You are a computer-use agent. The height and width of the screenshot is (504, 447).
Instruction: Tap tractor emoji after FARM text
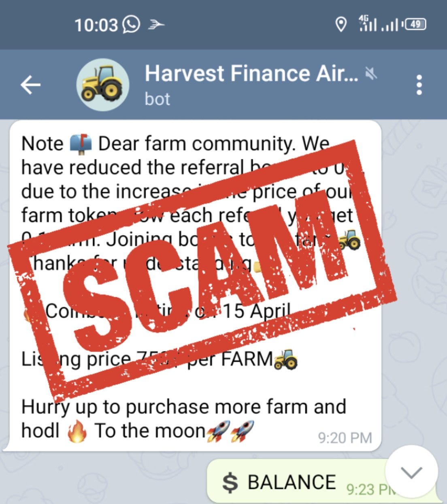[286, 359]
